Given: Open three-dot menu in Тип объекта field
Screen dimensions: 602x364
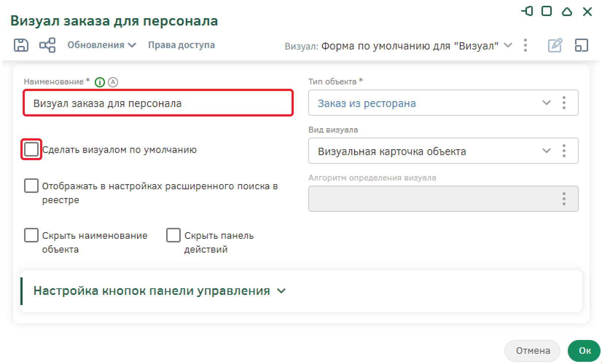Looking at the screenshot, I should (564, 103).
